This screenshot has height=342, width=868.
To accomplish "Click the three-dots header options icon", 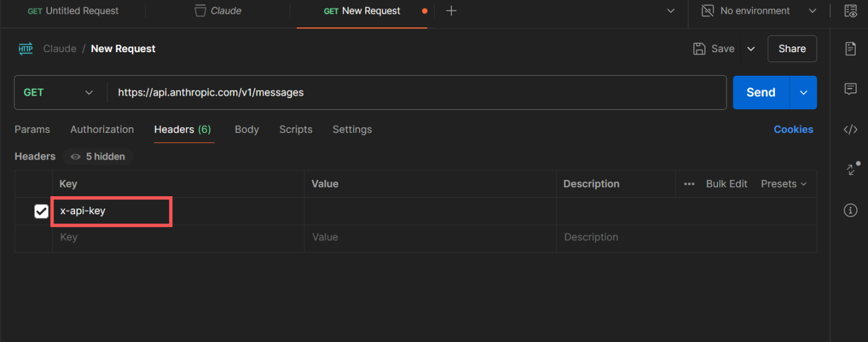I will 689,184.
